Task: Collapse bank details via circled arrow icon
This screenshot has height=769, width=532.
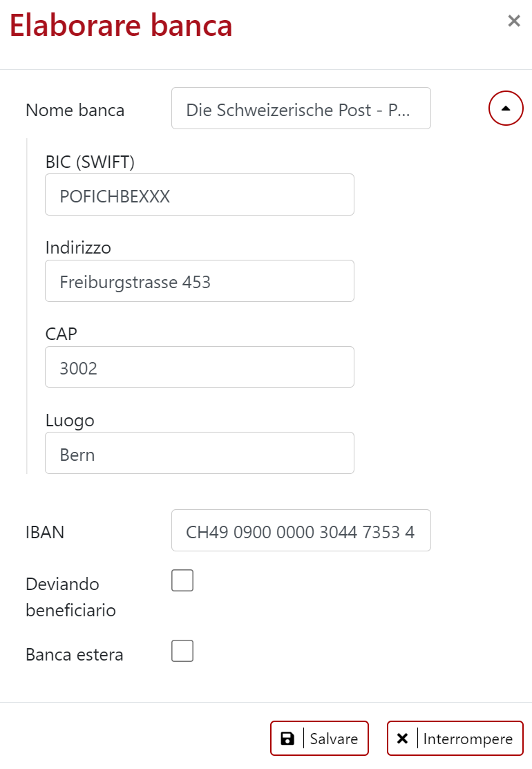Action: [x=506, y=108]
